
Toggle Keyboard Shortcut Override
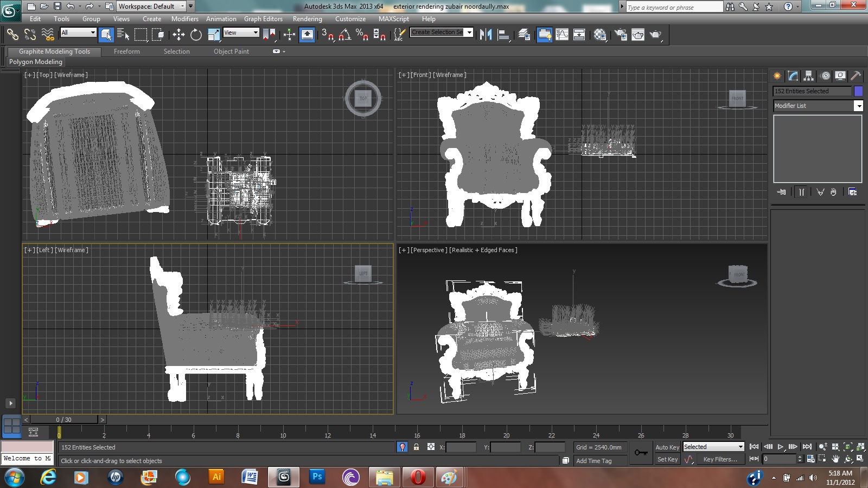(x=307, y=35)
